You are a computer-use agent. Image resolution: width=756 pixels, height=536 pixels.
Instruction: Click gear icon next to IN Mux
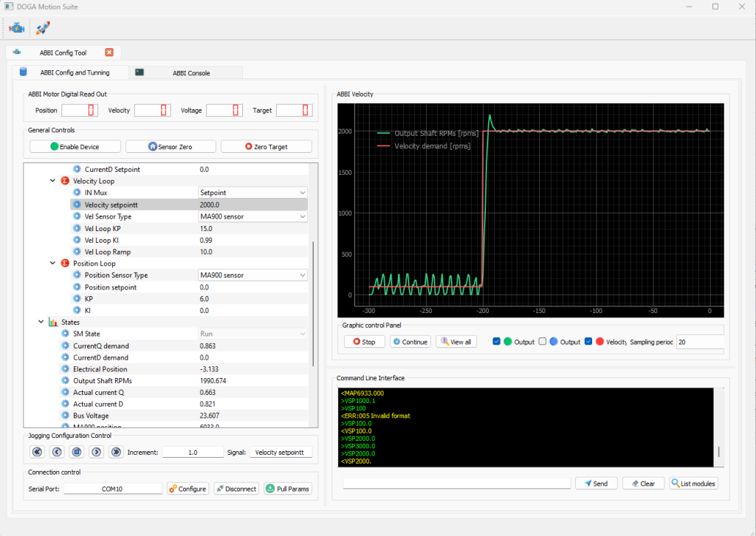click(77, 192)
